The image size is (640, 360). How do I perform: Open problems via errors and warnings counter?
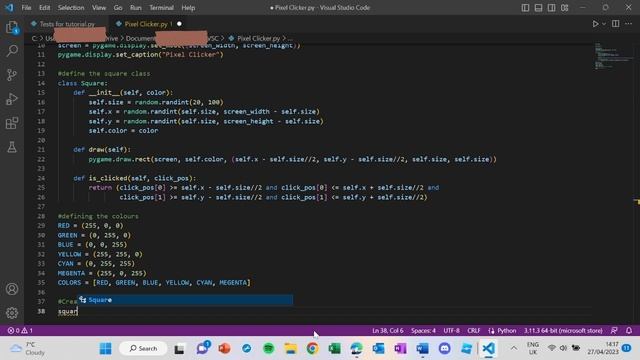coord(20,330)
